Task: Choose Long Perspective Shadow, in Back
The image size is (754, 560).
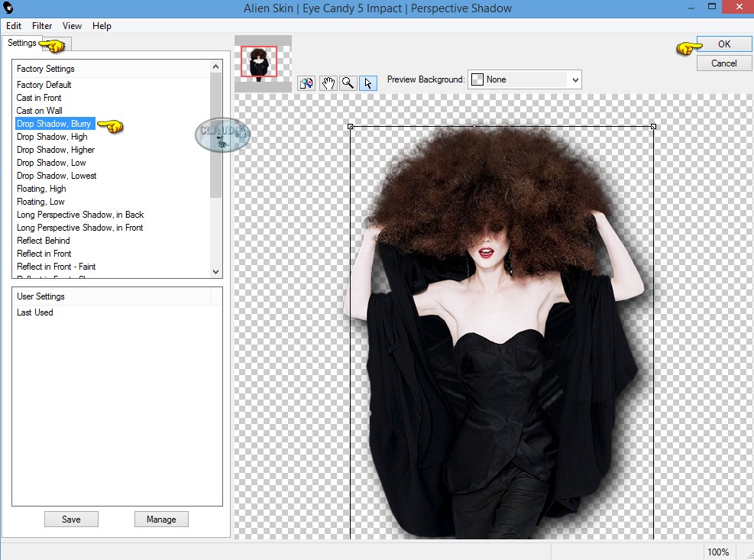Action: (x=80, y=215)
